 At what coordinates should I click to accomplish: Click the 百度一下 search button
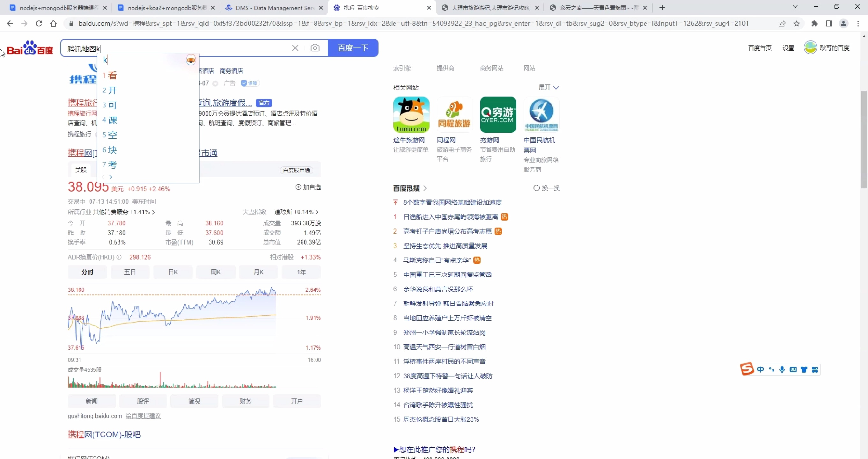coord(353,48)
